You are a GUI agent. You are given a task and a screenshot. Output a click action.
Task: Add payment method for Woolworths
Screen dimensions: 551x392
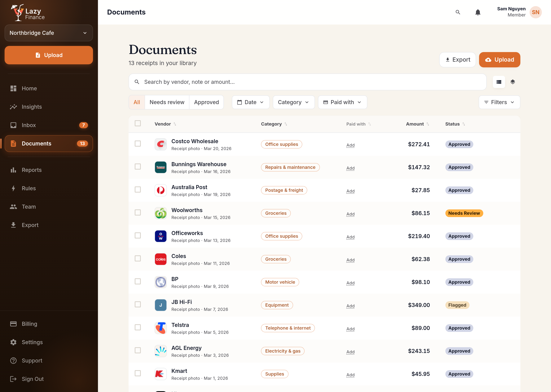[350, 214]
